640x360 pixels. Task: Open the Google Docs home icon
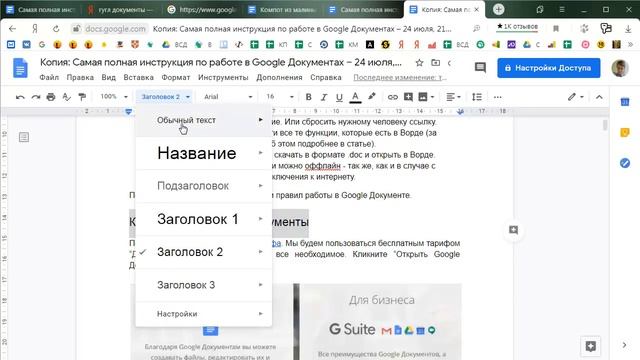(20, 68)
